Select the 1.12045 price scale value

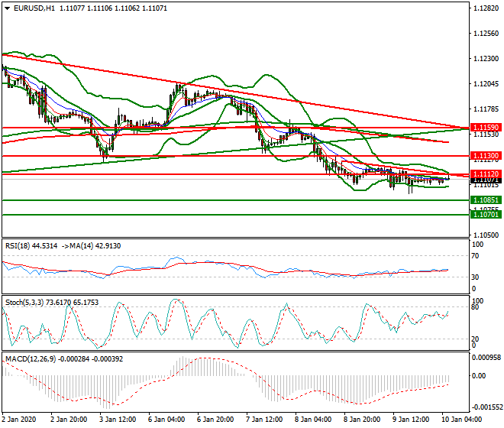pos(486,84)
